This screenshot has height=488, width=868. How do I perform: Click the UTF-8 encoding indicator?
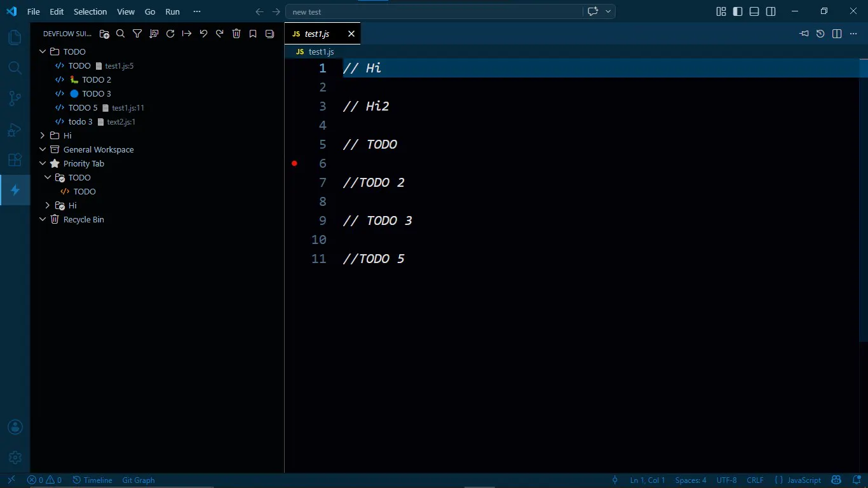(x=727, y=480)
